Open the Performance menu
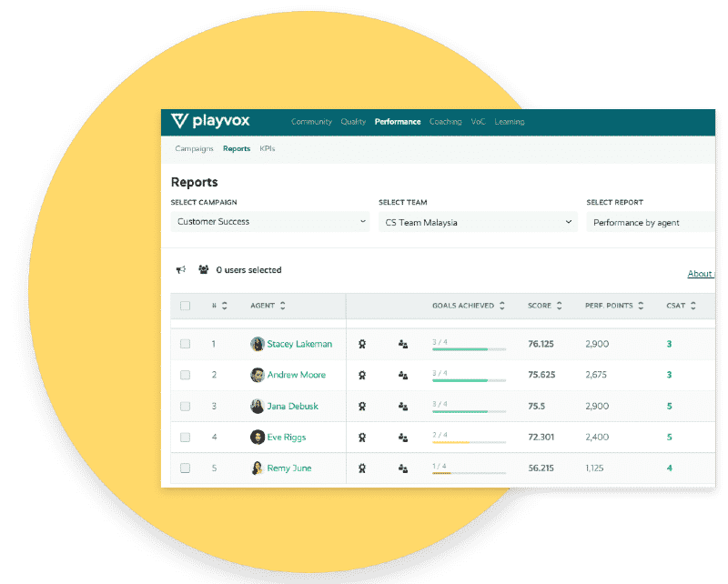Image resolution: width=728 pixels, height=584 pixels. point(398,122)
